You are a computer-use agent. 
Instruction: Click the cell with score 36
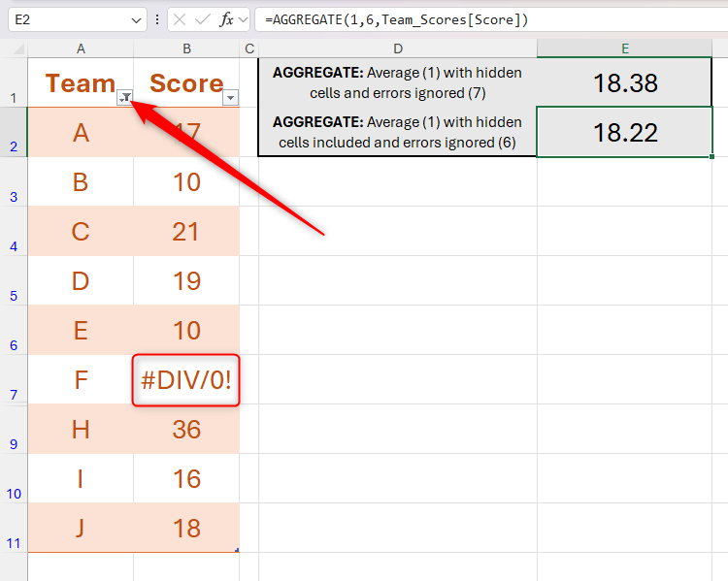click(186, 429)
